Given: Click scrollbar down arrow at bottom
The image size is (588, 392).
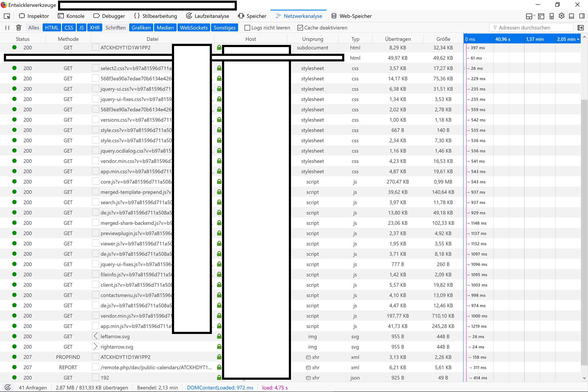Looking at the screenshot, I should click(584, 378).
